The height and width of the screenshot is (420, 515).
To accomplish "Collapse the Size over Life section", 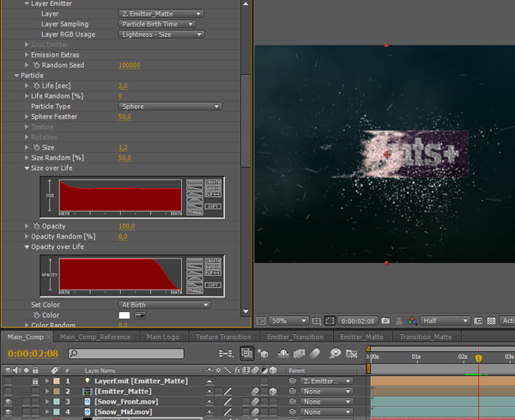I will (27, 168).
